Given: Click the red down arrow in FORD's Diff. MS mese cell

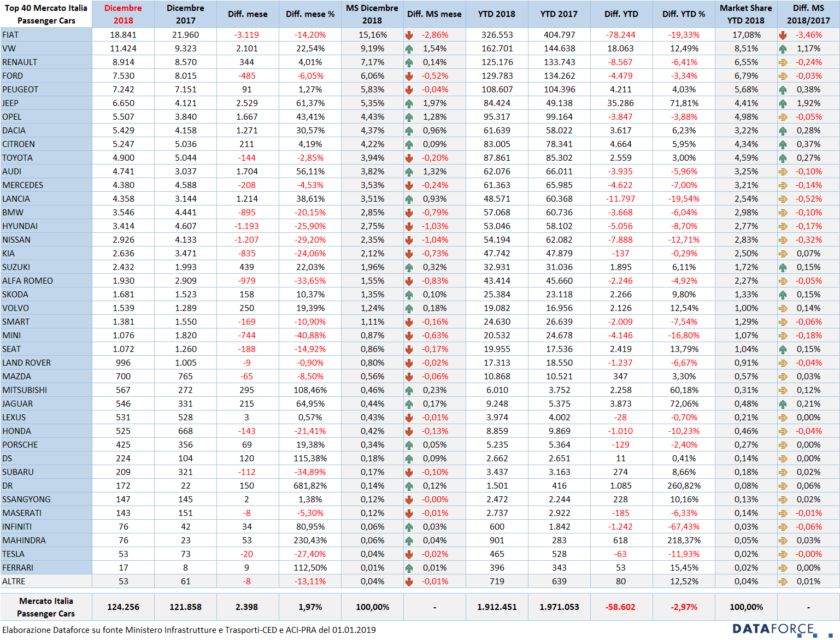Looking at the screenshot, I should click(409, 76).
